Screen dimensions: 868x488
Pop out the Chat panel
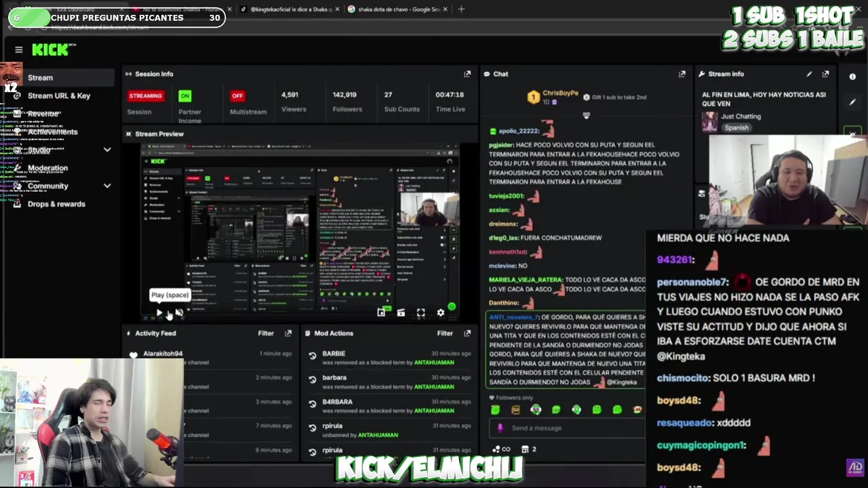pos(682,74)
